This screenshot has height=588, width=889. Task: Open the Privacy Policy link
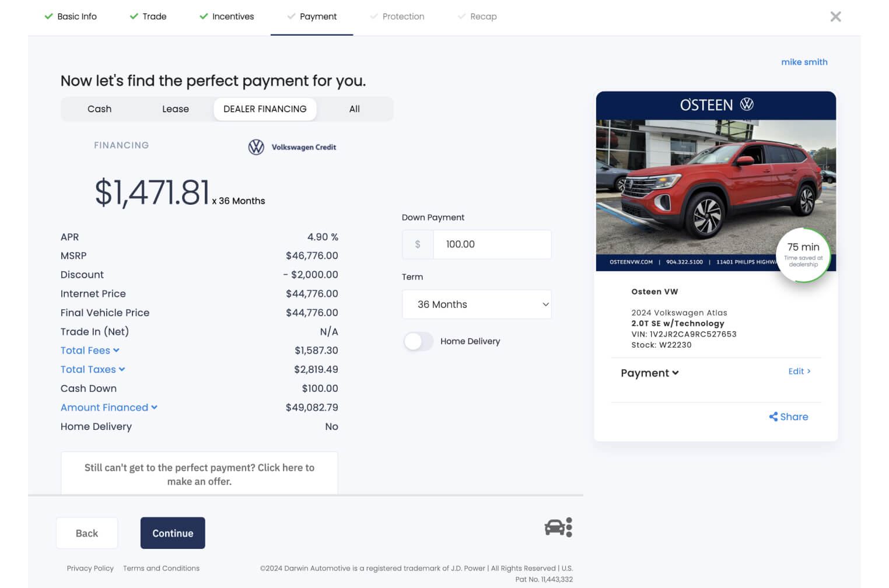click(x=90, y=568)
